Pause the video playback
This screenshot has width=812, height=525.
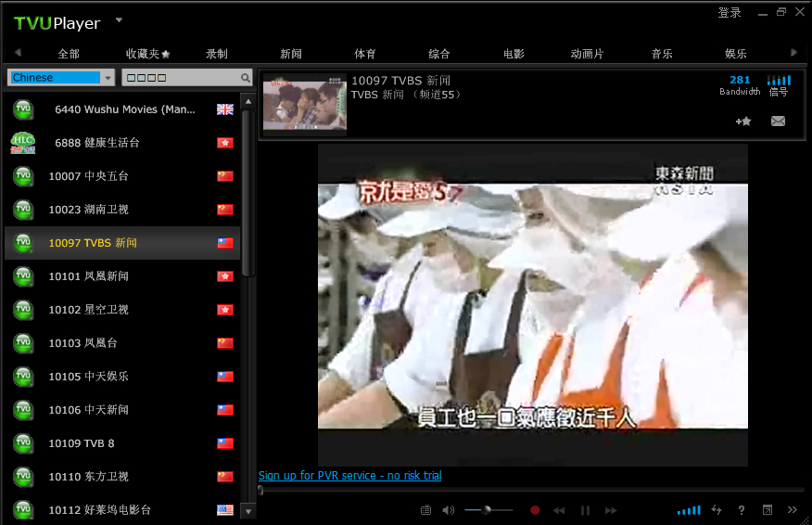click(585, 510)
